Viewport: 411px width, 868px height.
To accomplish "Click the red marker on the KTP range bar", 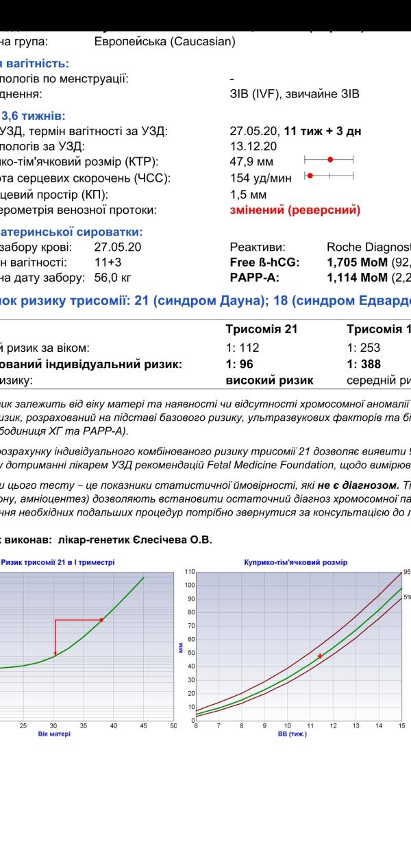I will [x=330, y=159].
